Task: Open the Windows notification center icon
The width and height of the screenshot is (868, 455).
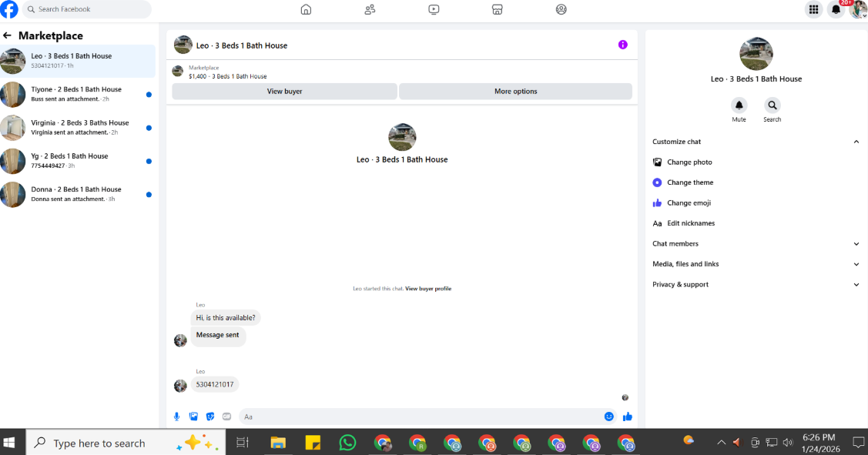Action: (x=858, y=443)
